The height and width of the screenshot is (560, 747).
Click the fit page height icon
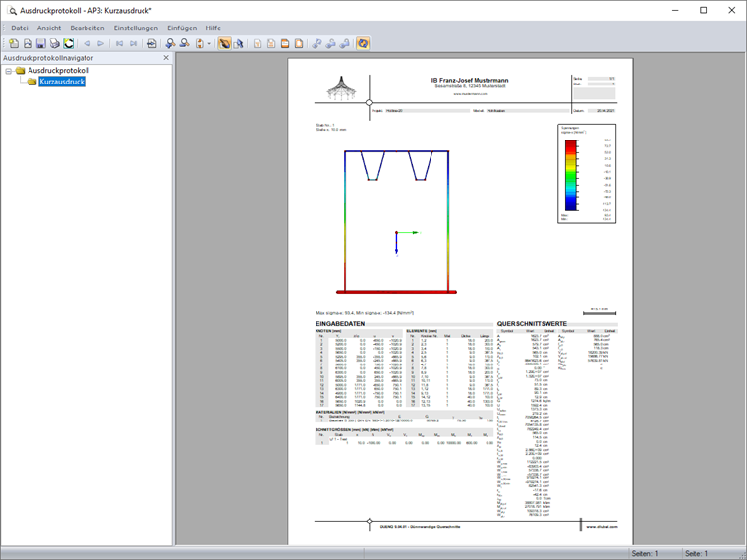click(200, 44)
